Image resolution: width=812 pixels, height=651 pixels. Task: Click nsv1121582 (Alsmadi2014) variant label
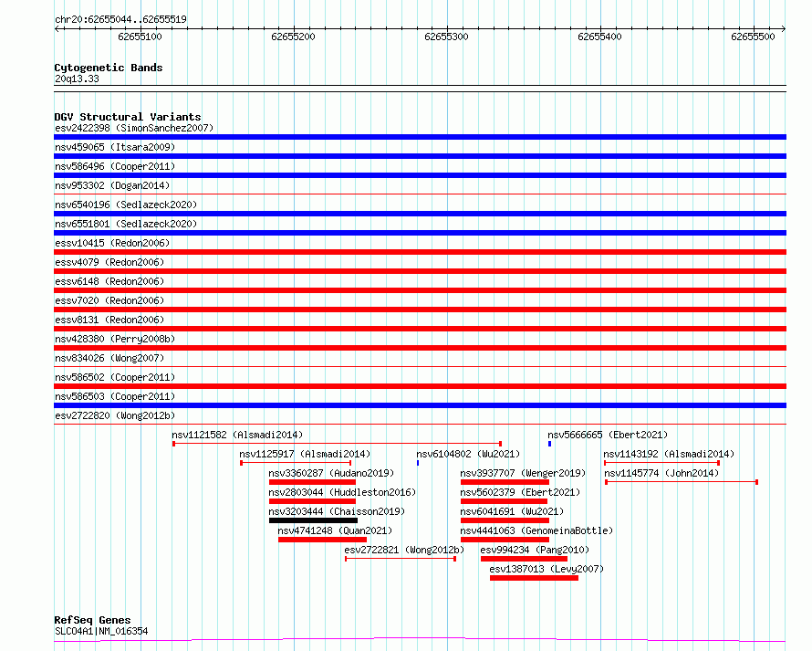coord(238,435)
